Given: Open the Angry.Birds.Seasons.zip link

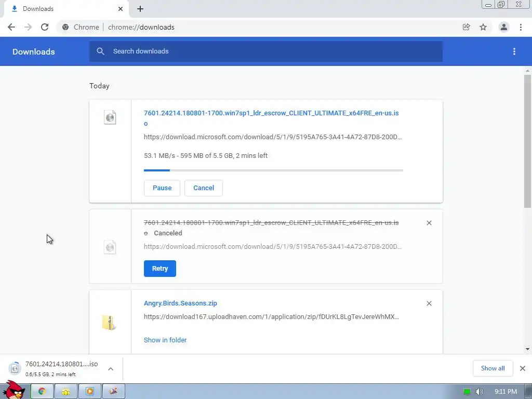Looking at the screenshot, I should click(180, 303).
